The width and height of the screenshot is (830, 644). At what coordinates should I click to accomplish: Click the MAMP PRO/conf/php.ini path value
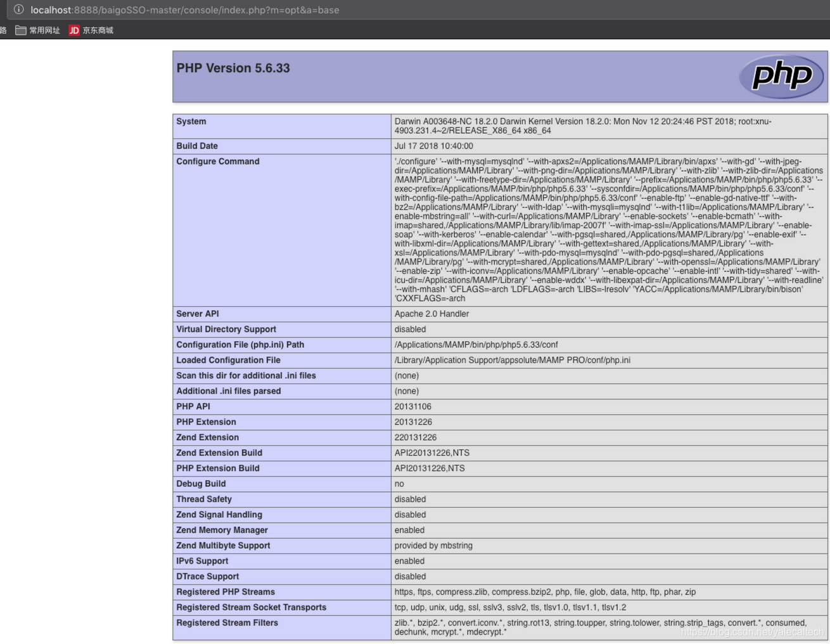[x=512, y=360]
